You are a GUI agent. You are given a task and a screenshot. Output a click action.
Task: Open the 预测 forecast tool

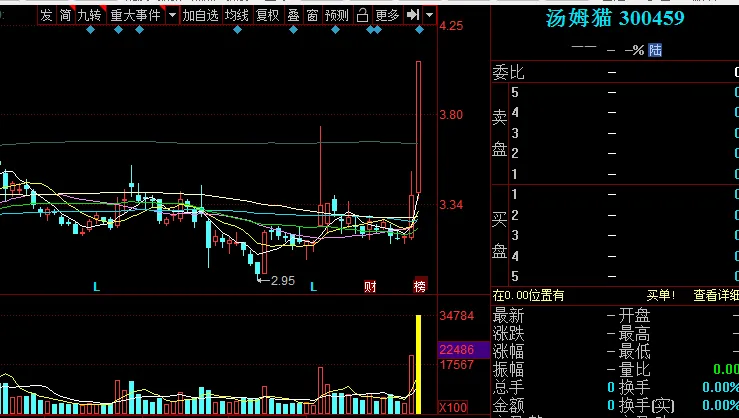click(x=338, y=15)
